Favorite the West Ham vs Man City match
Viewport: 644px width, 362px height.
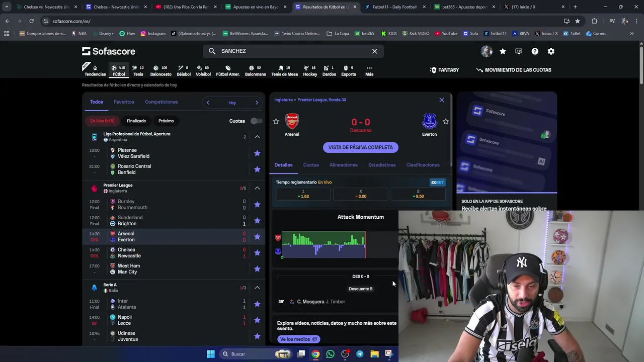pyautogui.click(x=257, y=269)
